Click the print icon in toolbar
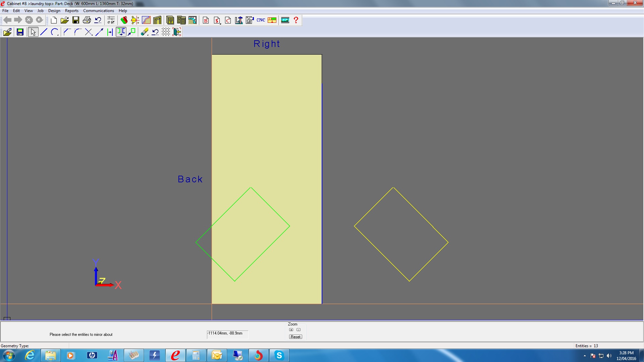Screen dimensions: 644x362 click(87, 20)
